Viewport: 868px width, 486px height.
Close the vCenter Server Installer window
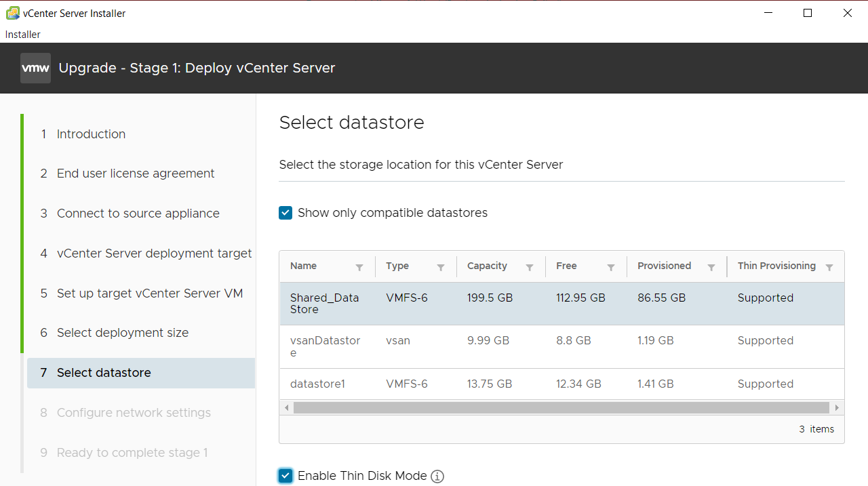coord(848,13)
